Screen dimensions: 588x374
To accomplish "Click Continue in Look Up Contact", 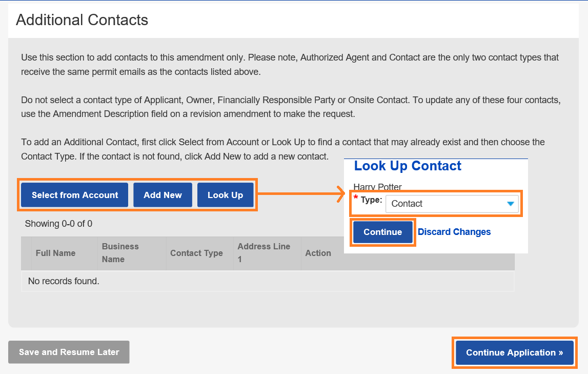I will coord(382,232).
